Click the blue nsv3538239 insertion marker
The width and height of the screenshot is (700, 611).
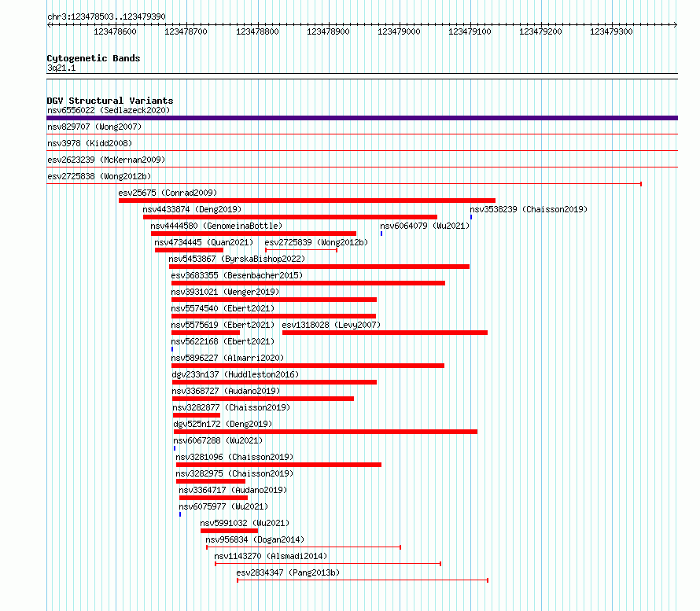pyautogui.click(x=471, y=217)
